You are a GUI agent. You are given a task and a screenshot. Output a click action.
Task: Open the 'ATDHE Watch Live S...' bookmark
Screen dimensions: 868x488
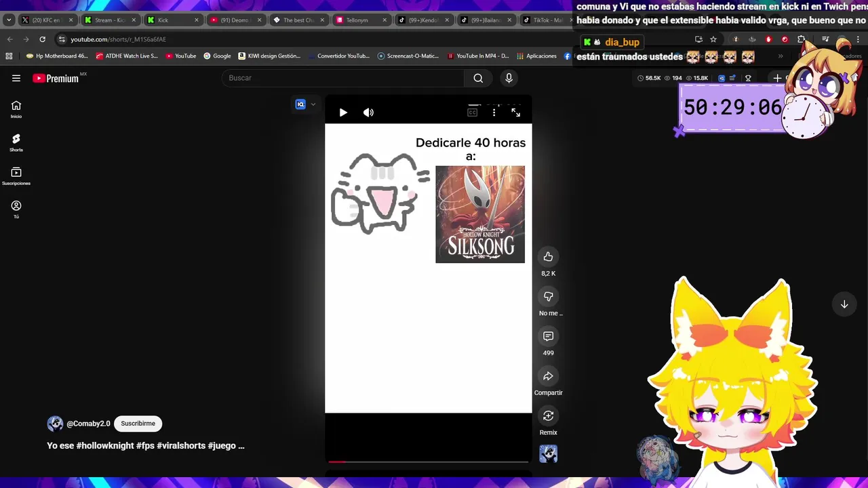pos(127,56)
